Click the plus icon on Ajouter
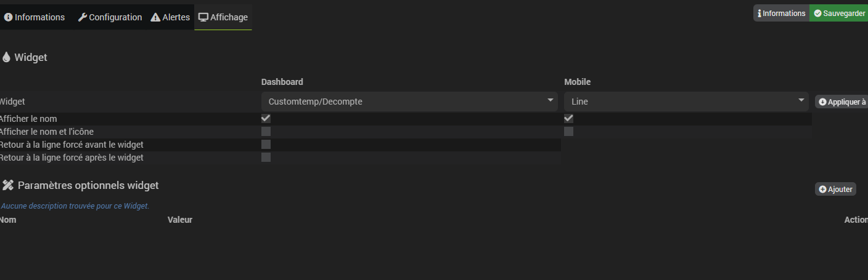The image size is (868, 280). tap(822, 190)
